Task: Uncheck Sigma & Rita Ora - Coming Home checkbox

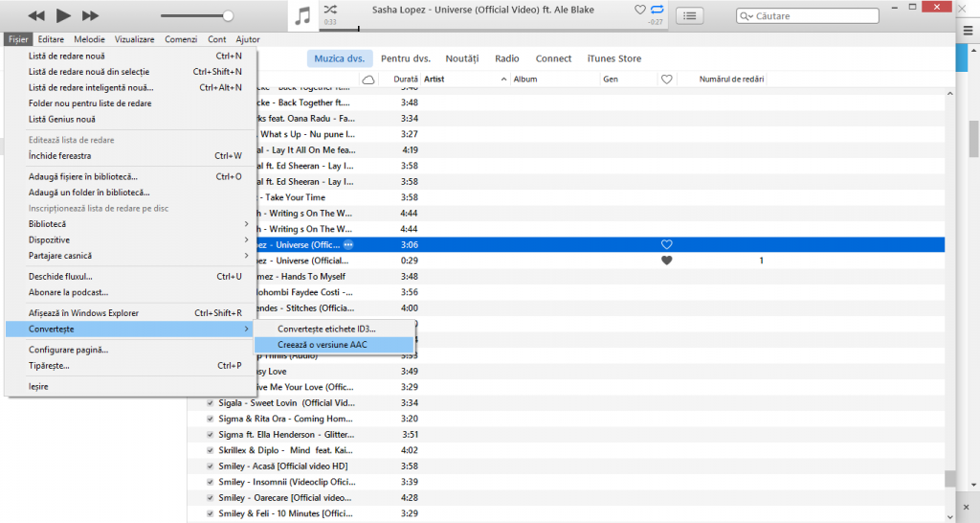Action: pos(210,419)
